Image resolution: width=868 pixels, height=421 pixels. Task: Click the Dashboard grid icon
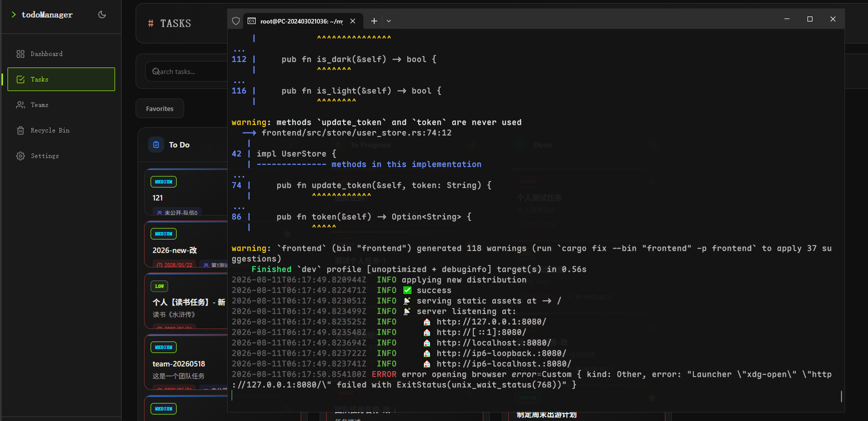click(21, 54)
